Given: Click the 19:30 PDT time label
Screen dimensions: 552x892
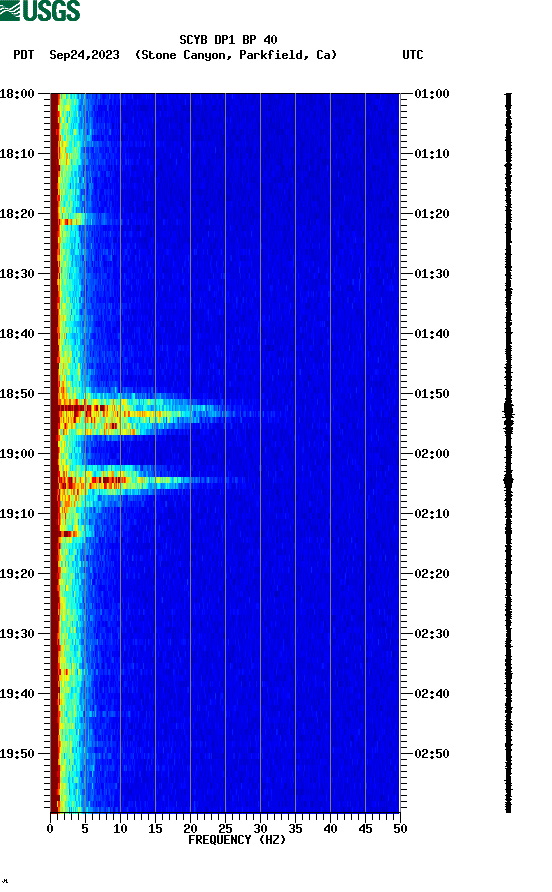Looking at the screenshot, I should point(17,634).
